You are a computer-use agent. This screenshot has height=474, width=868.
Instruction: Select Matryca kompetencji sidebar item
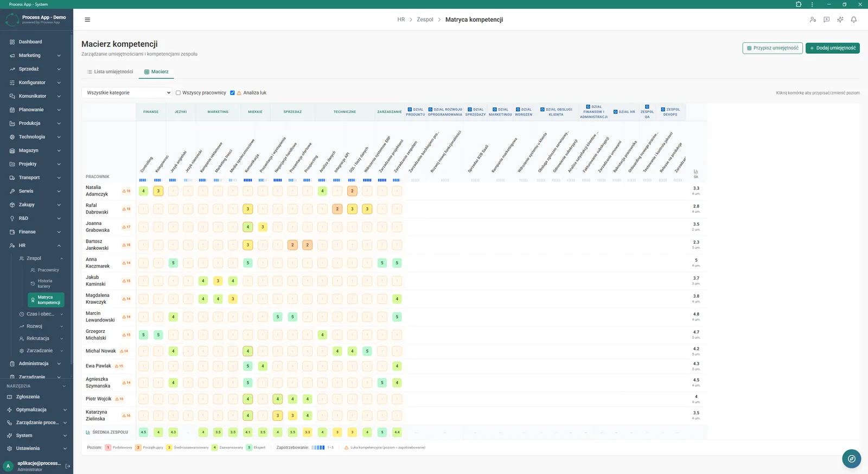(46, 300)
